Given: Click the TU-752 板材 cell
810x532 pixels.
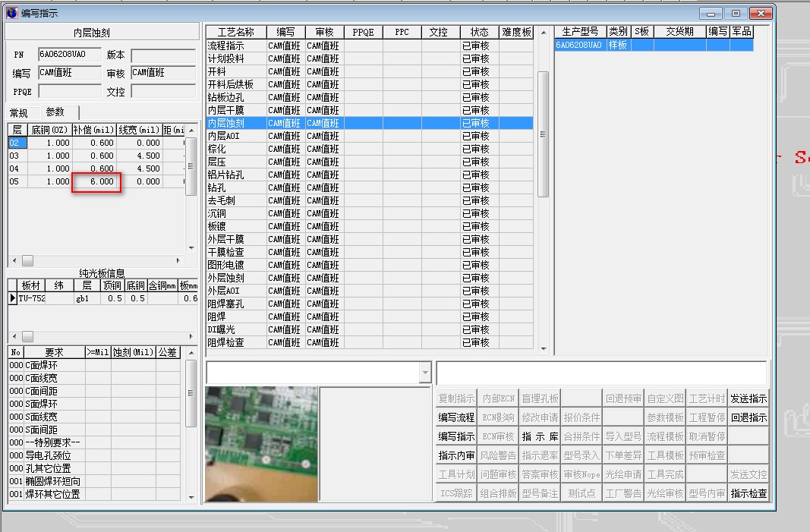Looking at the screenshot, I should (32, 298).
